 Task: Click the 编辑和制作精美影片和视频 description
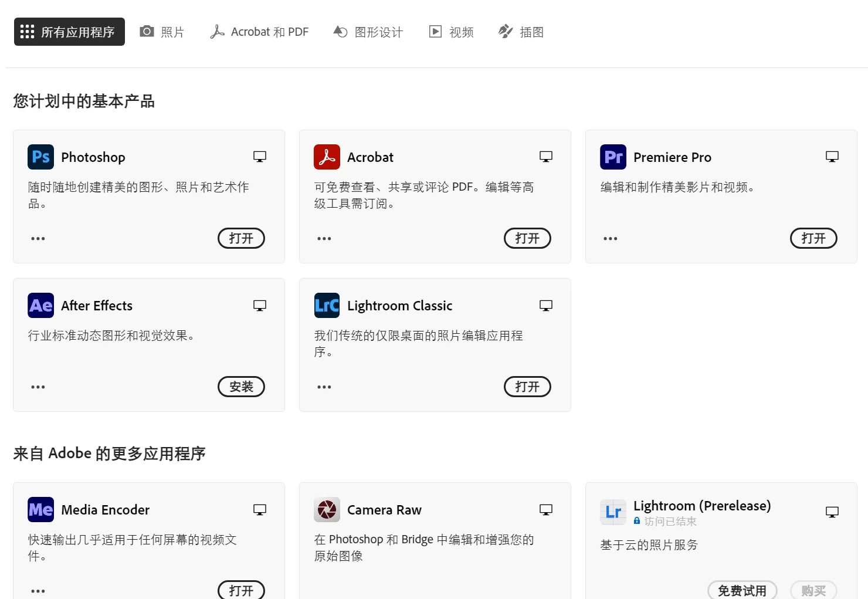tap(677, 187)
